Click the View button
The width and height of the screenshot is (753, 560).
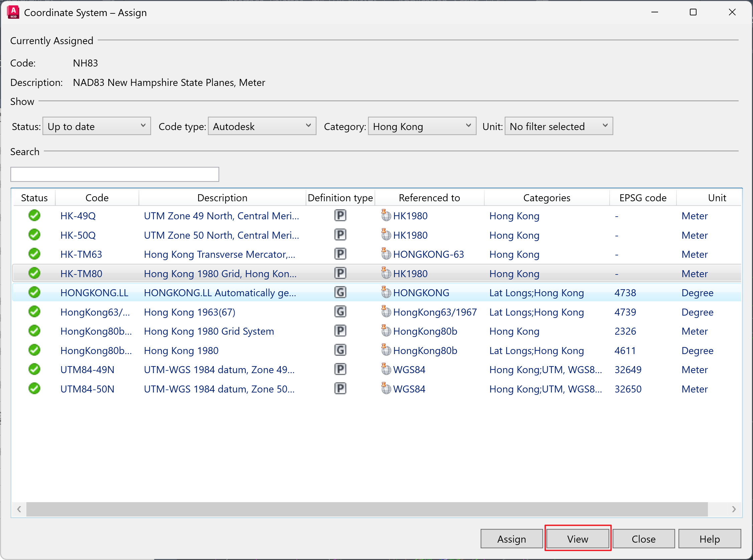pyautogui.click(x=578, y=539)
